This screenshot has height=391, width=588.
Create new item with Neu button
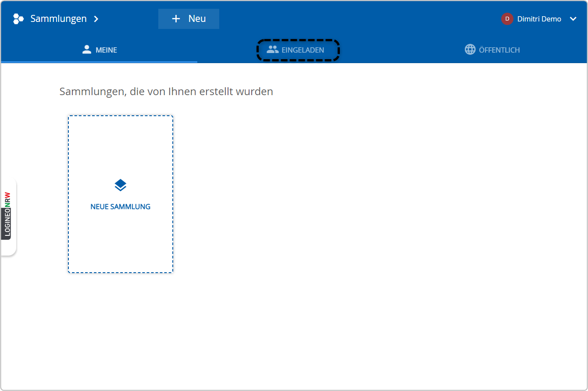(x=189, y=19)
